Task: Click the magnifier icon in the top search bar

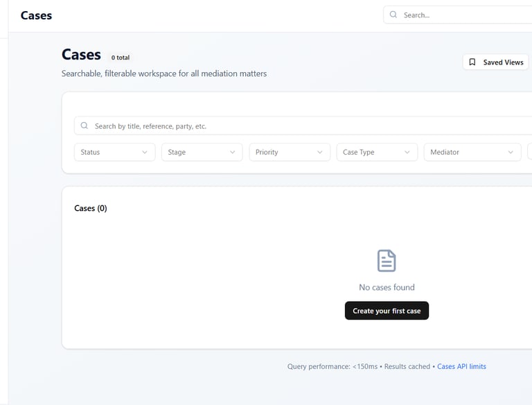Action: [x=393, y=15]
